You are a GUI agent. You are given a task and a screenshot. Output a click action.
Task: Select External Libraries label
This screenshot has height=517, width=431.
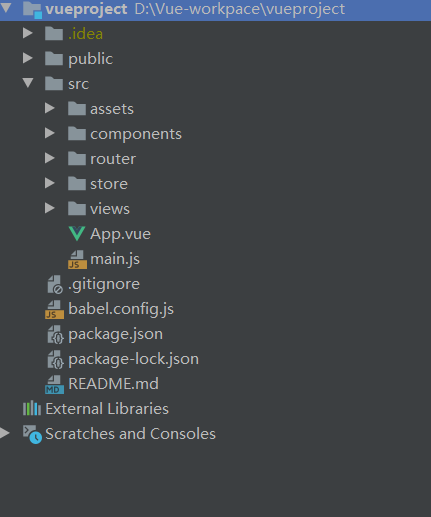pyautogui.click(x=107, y=409)
